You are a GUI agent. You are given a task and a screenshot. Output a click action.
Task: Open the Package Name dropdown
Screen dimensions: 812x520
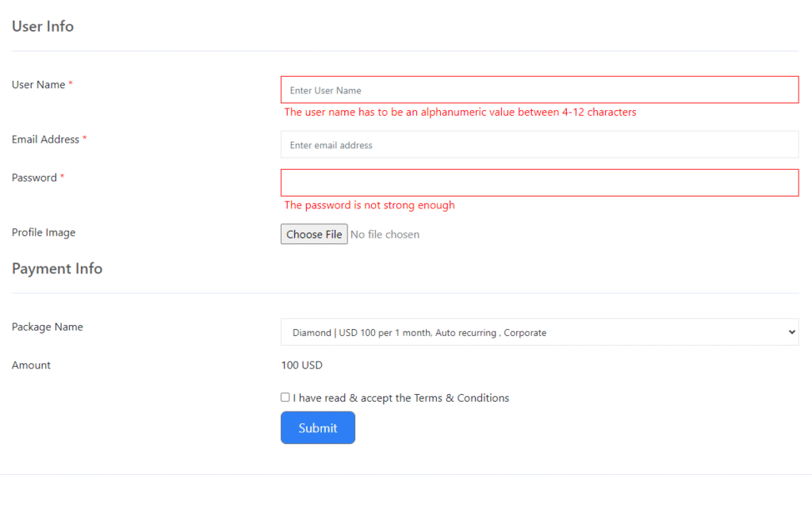pos(539,333)
